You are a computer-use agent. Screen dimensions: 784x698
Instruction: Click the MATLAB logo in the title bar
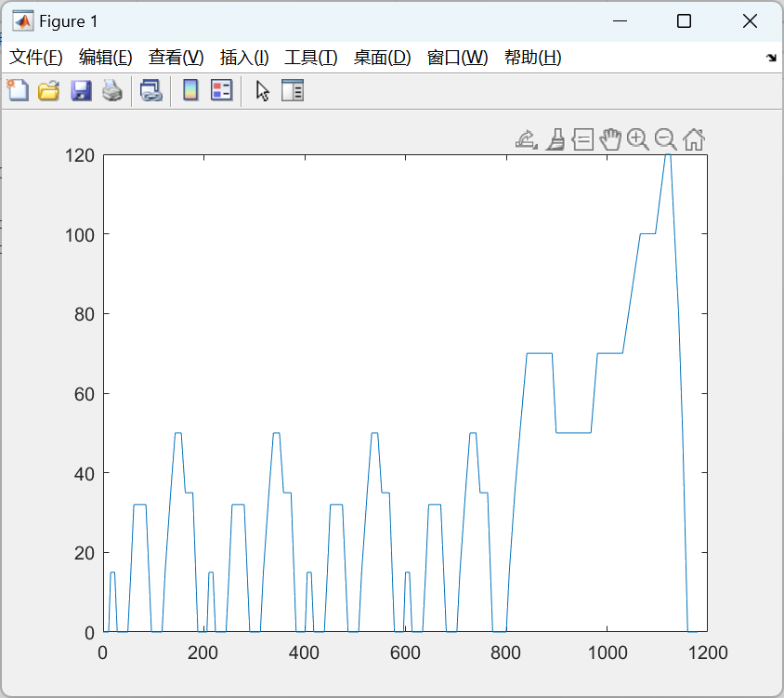(x=23, y=21)
